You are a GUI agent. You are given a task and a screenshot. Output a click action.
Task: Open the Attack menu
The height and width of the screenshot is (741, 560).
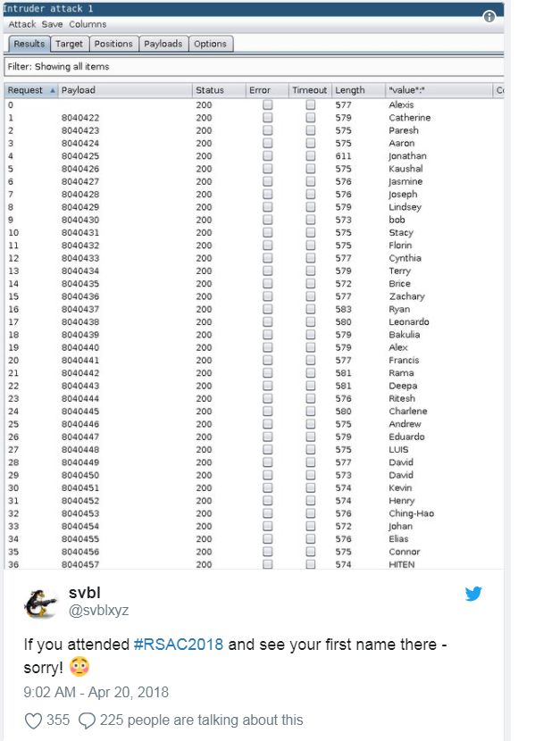tap(22, 24)
